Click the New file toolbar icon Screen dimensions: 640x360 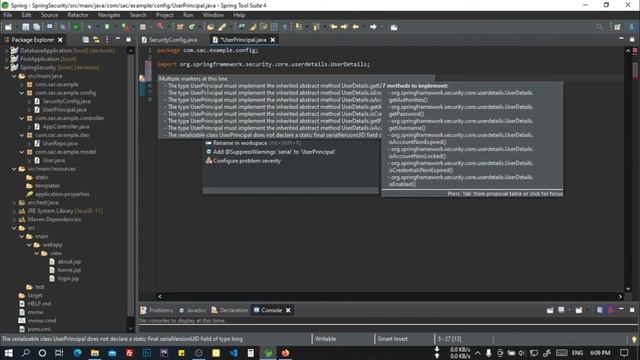(x=8, y=27)
